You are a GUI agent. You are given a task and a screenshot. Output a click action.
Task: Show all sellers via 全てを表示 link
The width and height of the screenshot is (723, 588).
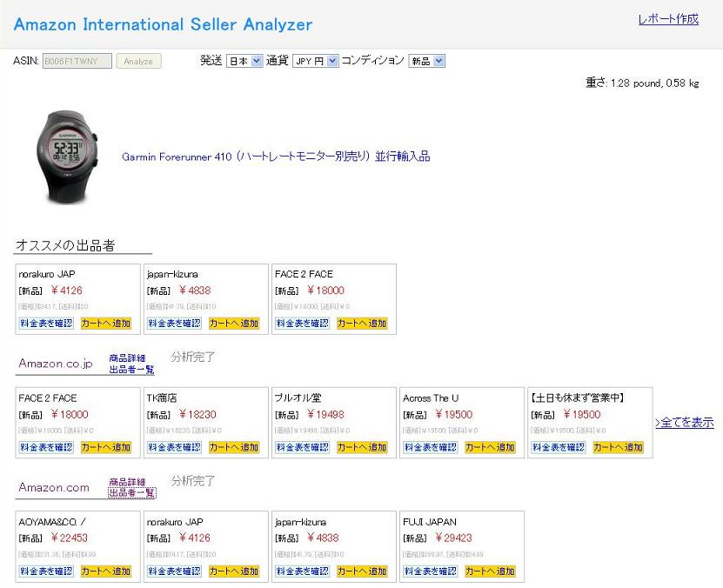pos(685,423)
